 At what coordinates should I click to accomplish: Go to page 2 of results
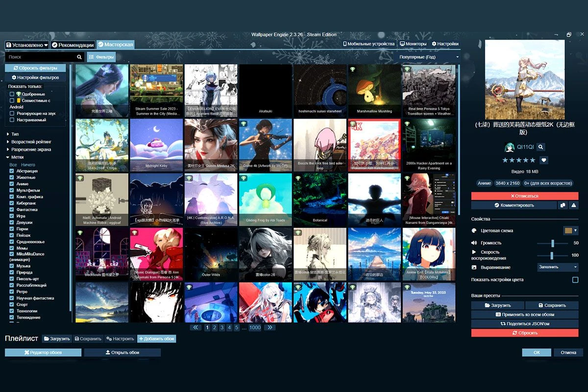(x=215, y=327)
